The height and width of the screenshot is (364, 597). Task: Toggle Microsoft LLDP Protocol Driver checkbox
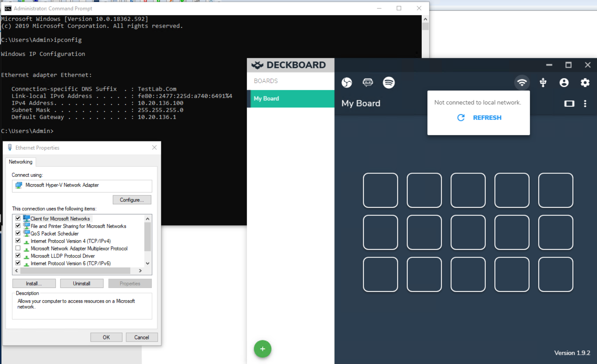(18, 255)
